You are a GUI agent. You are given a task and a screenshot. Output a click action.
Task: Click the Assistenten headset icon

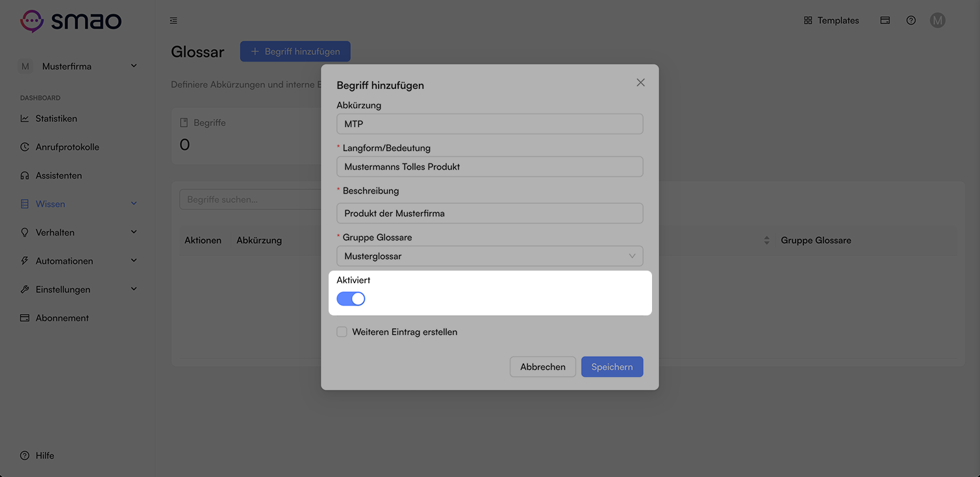tap(25, 176)
